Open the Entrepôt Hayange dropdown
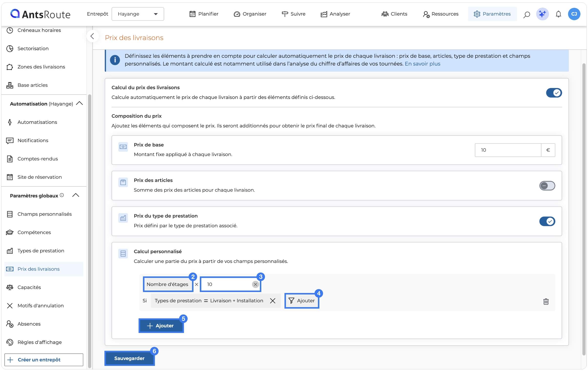 [138, 14]
